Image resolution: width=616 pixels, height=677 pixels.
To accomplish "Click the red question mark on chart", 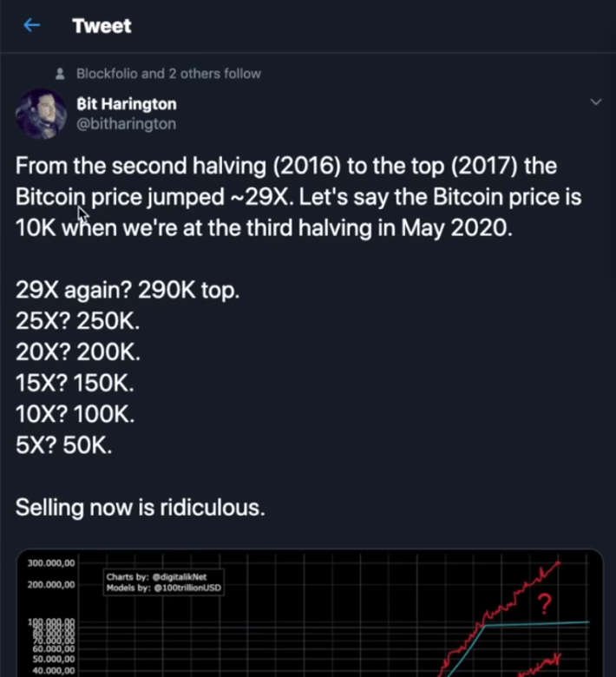I will tap(546, 603).
